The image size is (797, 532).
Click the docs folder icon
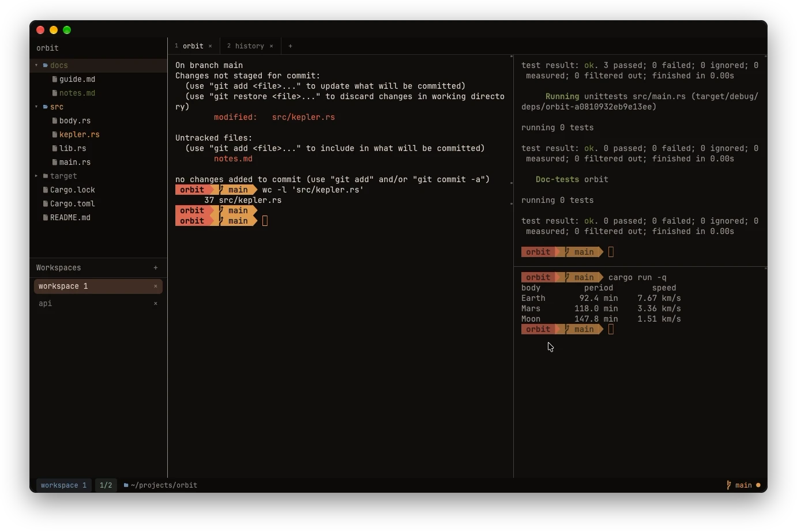tap(46, 65)
